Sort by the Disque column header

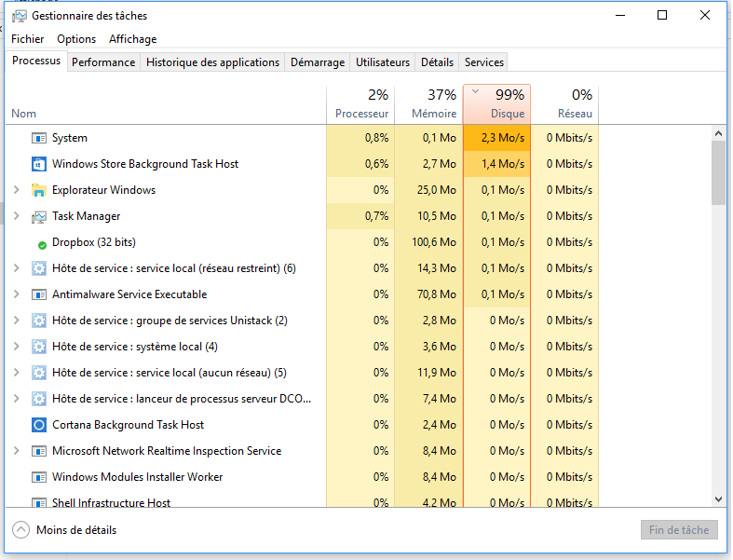496,103
